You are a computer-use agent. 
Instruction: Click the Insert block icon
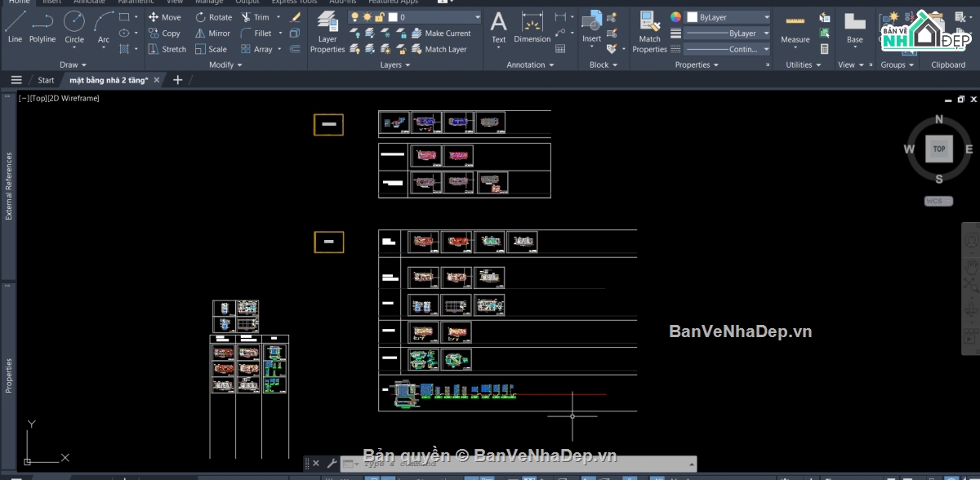[x=592, y=27]
